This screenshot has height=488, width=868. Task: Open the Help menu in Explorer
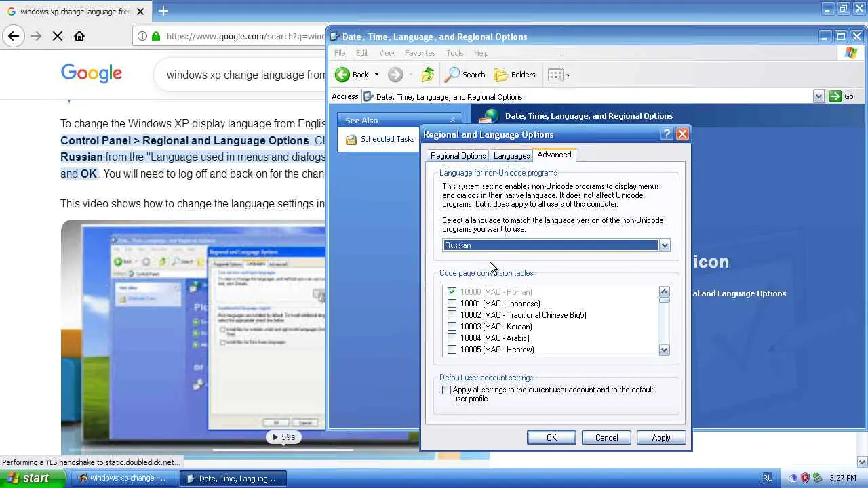pyautogui.click(x=481, y=53)
